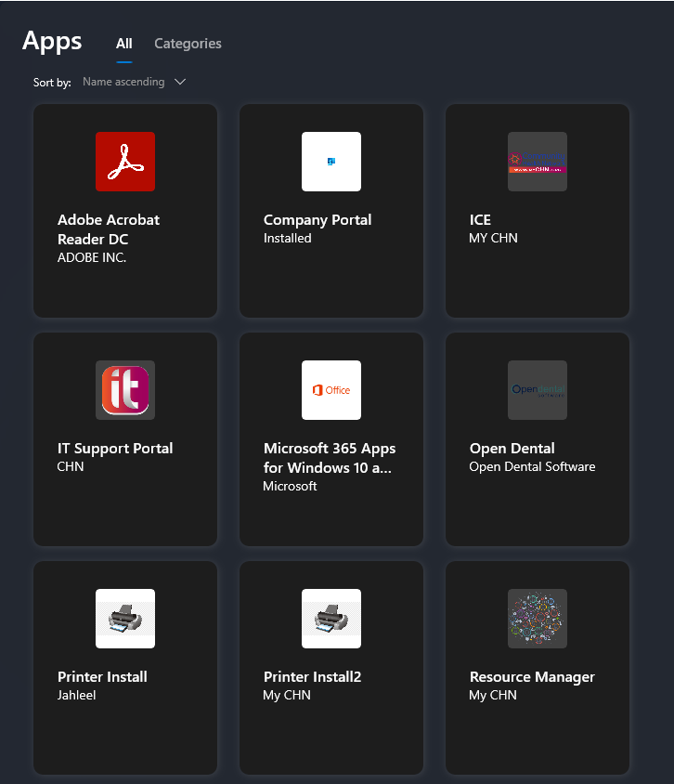
Task: Open the Adobe Acrobat Reader DC icon
Action: click(x=125, y=162)
